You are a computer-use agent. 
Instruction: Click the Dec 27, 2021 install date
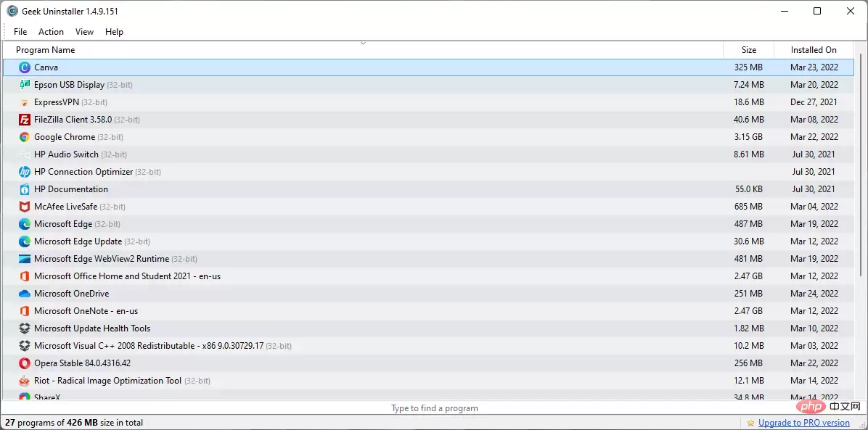pos(814,102)
